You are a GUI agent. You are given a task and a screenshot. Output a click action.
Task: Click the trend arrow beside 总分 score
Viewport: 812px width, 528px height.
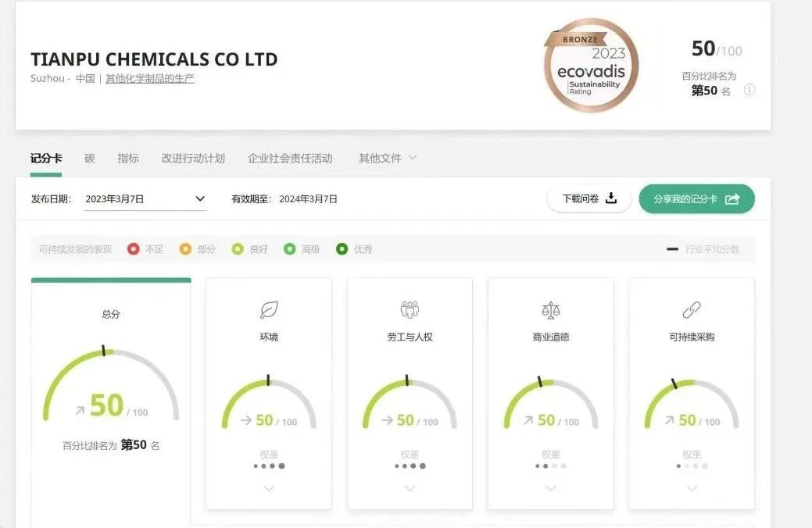(x=80, y=411)
